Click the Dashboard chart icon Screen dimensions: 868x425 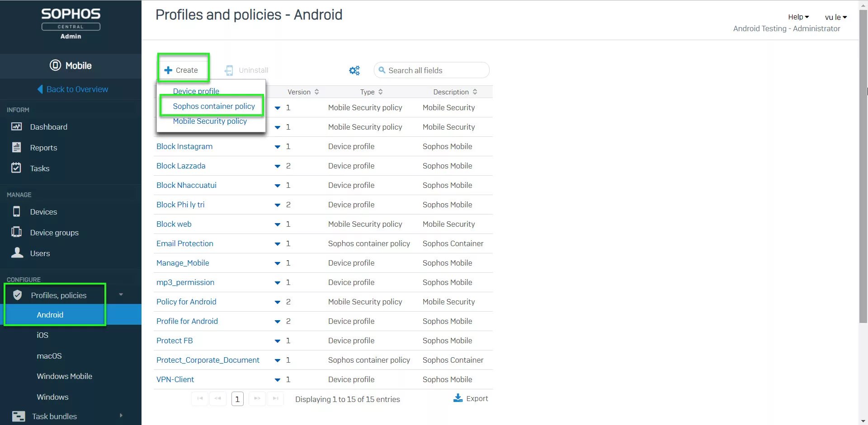16,126
